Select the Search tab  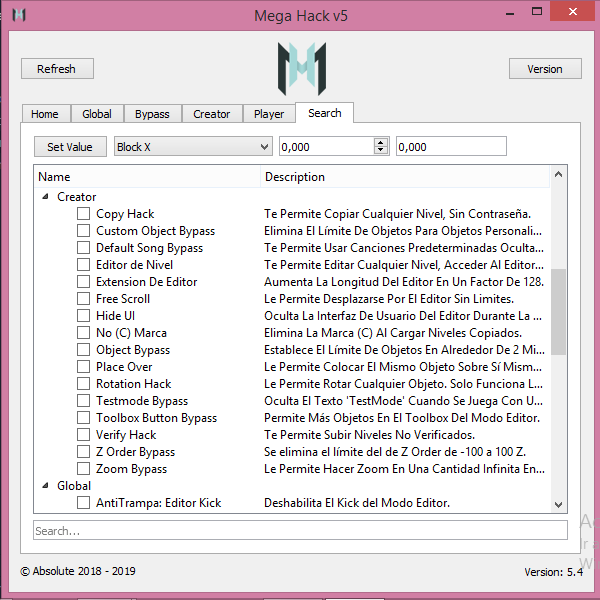pos(324,113)
